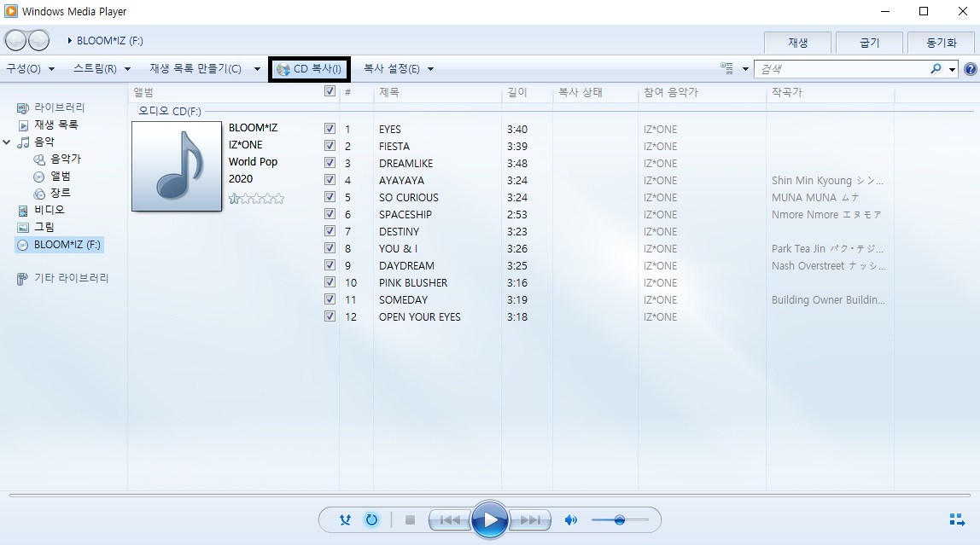Image resolution: width=980 pixels, height=545 pixels.
Task: Uncheck track 7 DESTINY checkbox
Action: (x=330, y=231)
